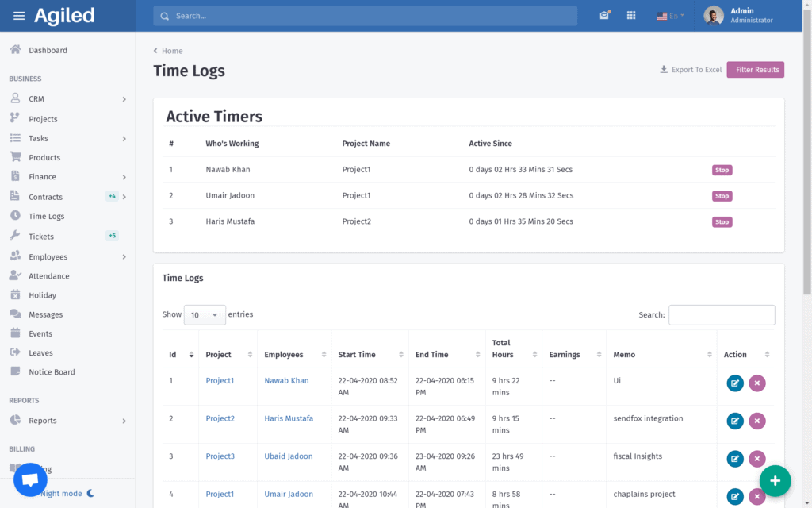Open Products in sidebar

(x=44, y=158)
